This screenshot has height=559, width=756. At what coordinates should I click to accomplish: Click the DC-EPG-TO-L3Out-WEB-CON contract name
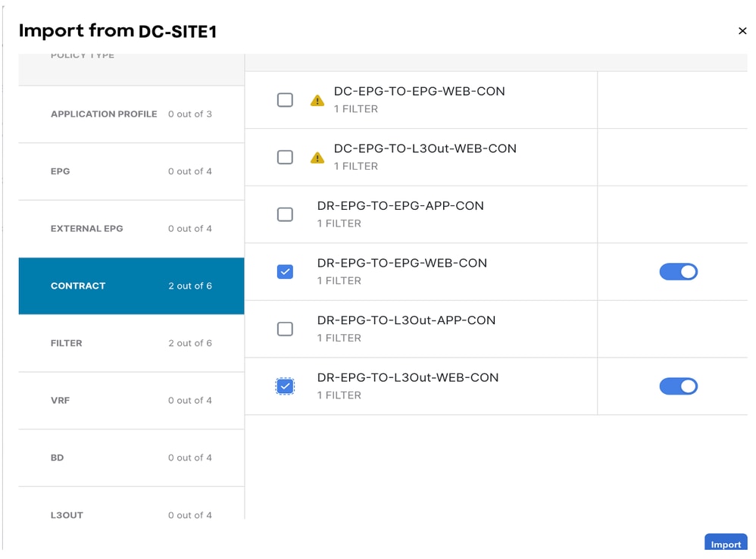click(425, 149)
